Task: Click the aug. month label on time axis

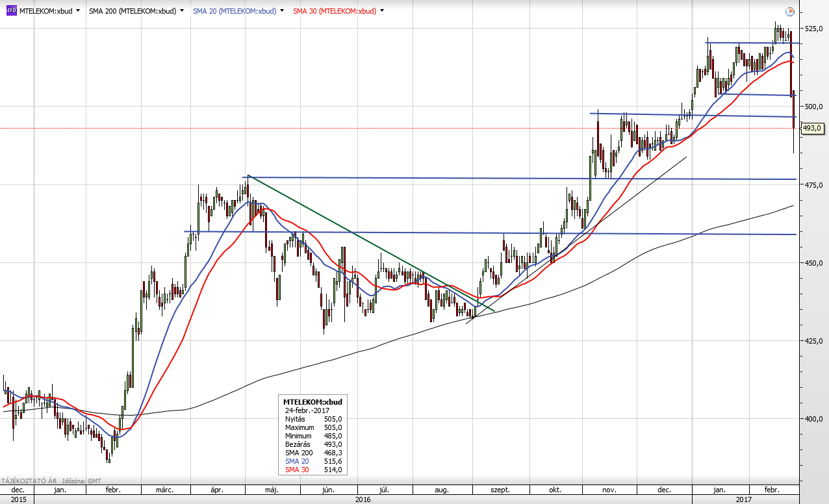Action: pos(442,490)
